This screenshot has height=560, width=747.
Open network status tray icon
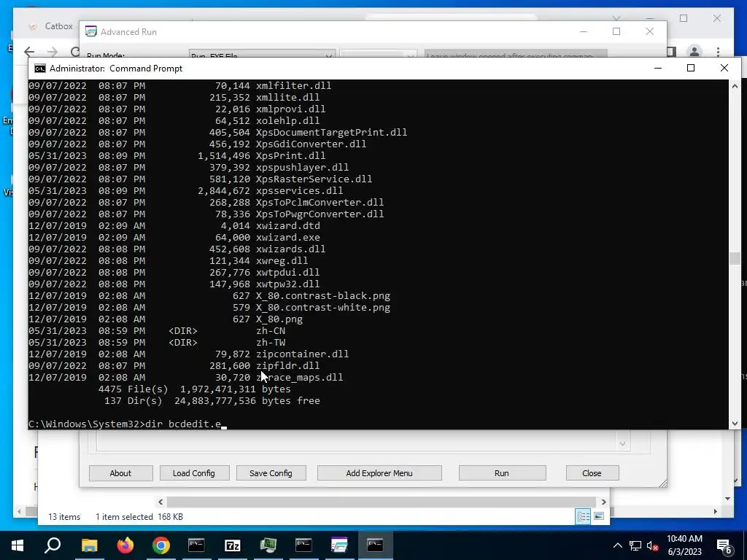[635, 545]
